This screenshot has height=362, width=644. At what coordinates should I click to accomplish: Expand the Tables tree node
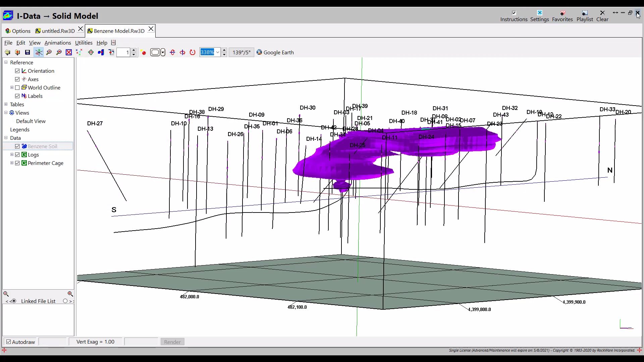(6, 104)
